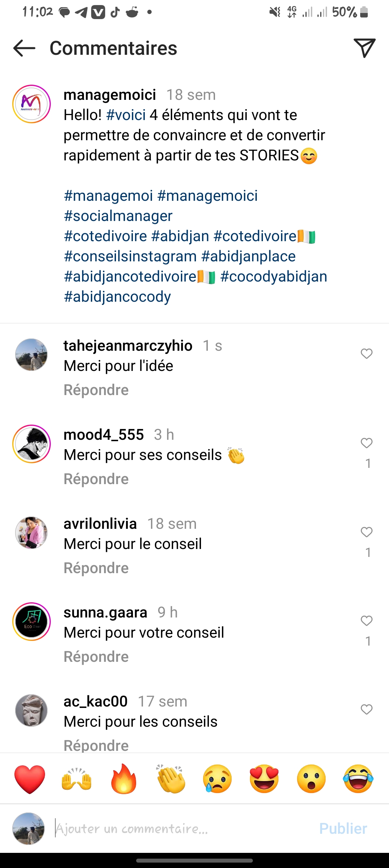Viewport: 389px width, 868px height.
Task: Like tahejeanmarczyhio's comment
Action: (x=366, y=354)
